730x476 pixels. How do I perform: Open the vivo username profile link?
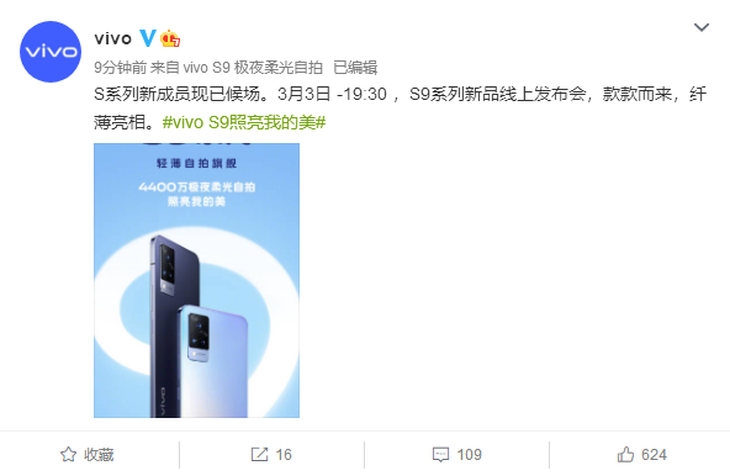pos(113,39)
